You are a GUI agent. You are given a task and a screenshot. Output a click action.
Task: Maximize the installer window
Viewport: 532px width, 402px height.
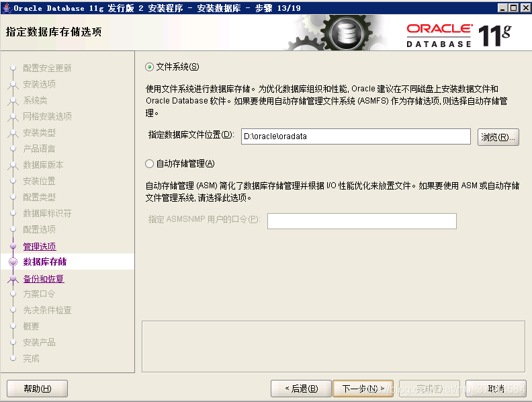tap(514, 7)
